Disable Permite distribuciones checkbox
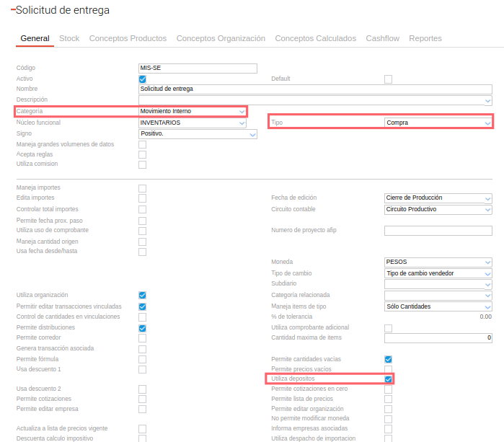Screen dimensions: 504x442 143,328
